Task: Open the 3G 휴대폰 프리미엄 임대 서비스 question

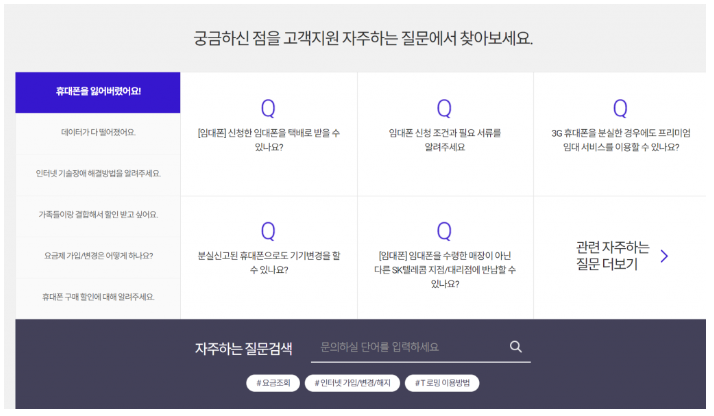Action: point(620,139)
